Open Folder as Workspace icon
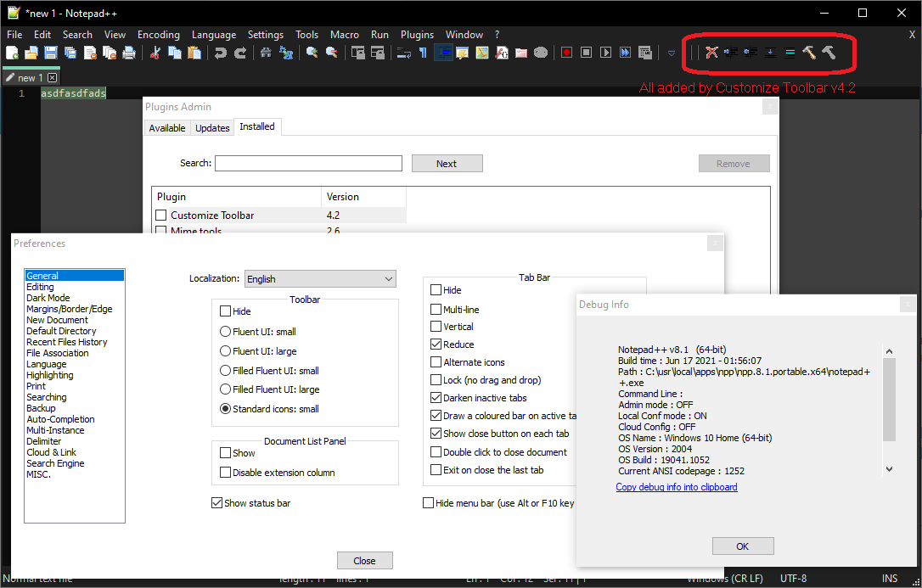The height and width of the screenshot is (588, 922). pos(521,53)
